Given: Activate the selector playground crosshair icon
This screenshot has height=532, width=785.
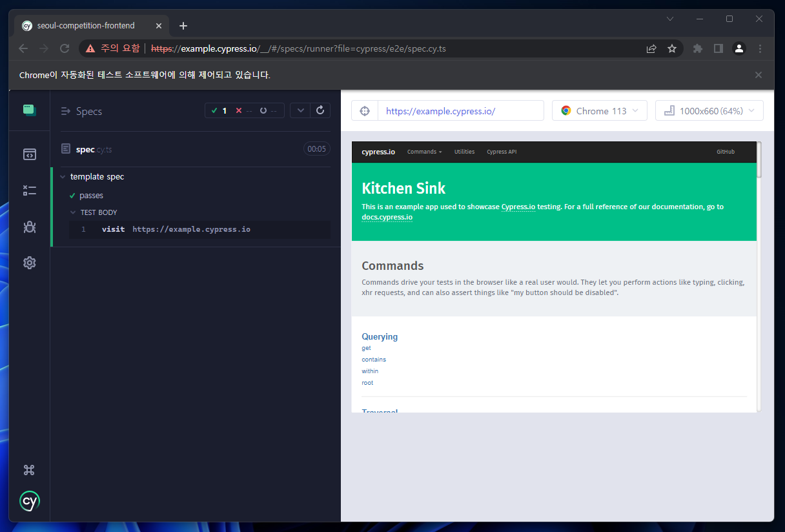Looking at the screenshot, I should 364,110.
